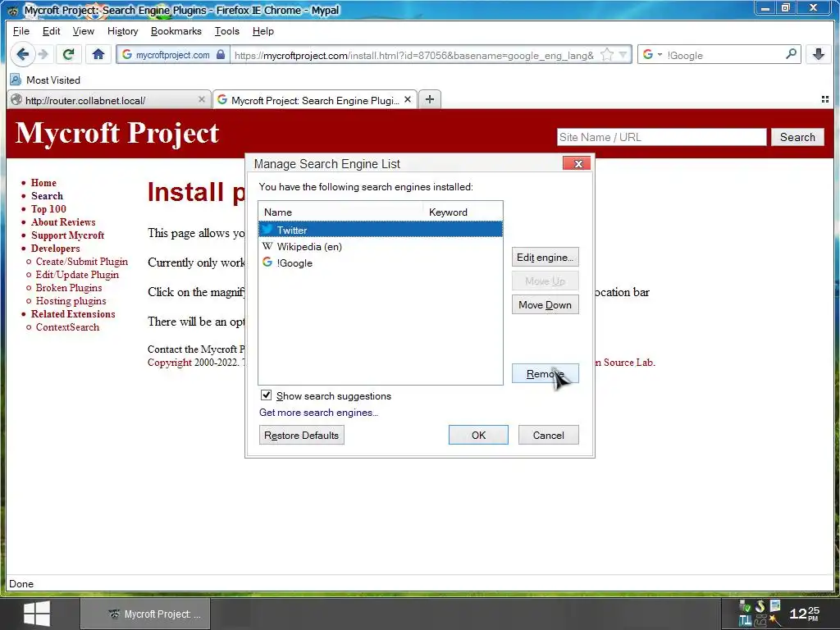
Task: Open the Edit/Update Plugin link
Action: click(77, 275)
